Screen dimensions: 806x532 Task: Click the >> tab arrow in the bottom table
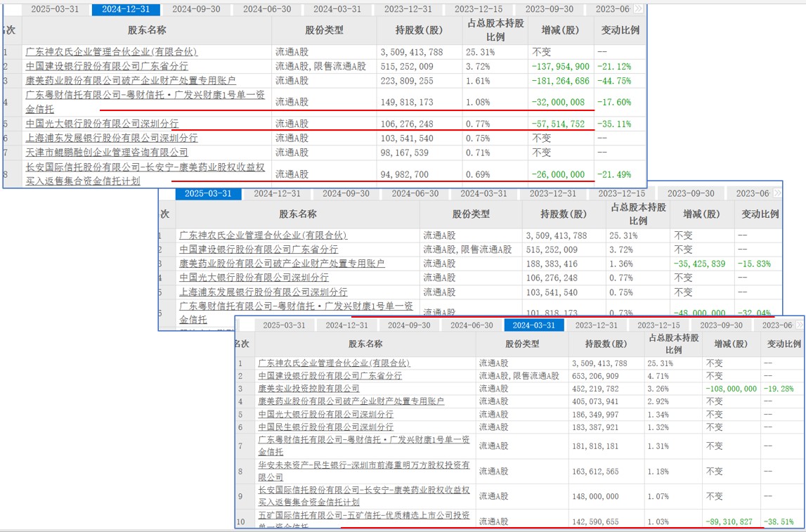pos(799,325)
